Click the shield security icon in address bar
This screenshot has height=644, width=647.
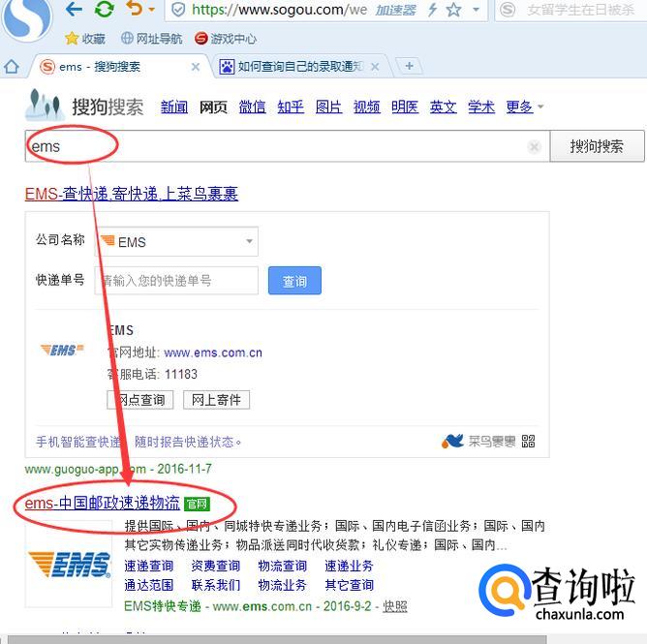point(178,10)
